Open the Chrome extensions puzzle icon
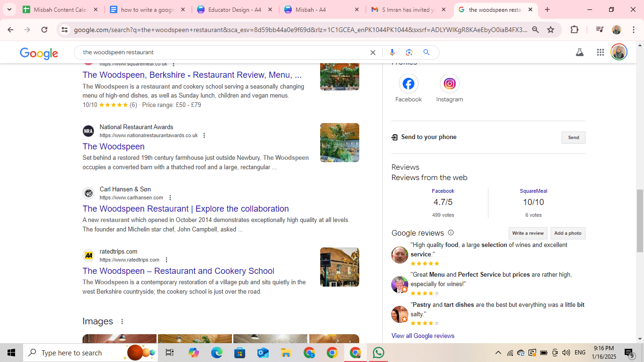 pyautogui.click(x=574, y=30)
